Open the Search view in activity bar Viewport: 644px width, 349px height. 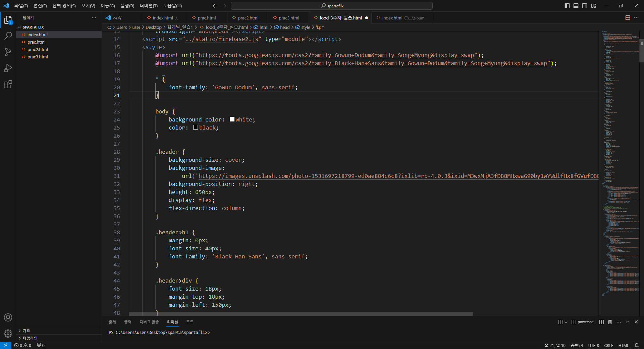pos(8,36)
